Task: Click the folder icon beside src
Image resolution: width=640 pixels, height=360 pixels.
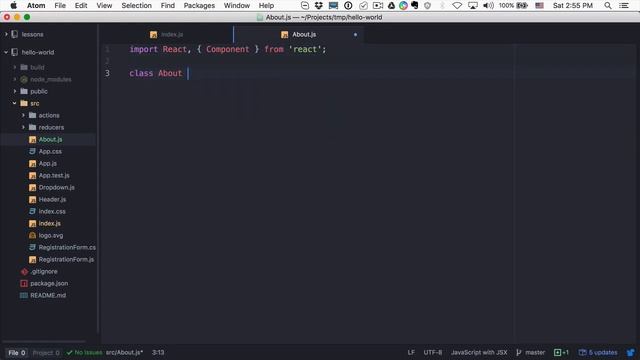Action: [x=24, y=103]
